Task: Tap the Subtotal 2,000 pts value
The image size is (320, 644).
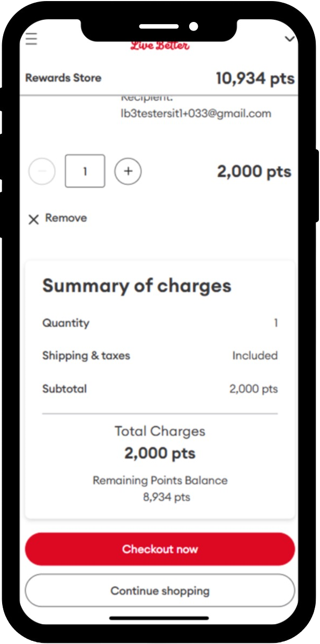Action: coord(254,389)
